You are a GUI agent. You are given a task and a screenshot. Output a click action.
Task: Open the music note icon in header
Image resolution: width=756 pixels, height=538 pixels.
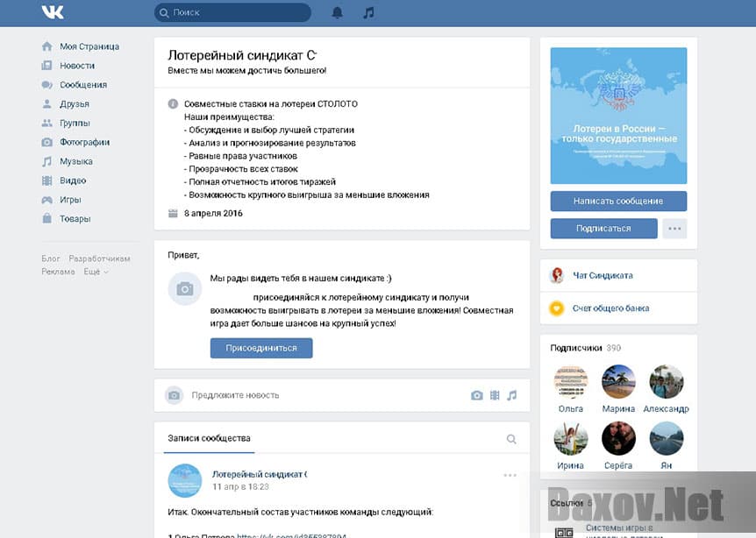point(368,12)
